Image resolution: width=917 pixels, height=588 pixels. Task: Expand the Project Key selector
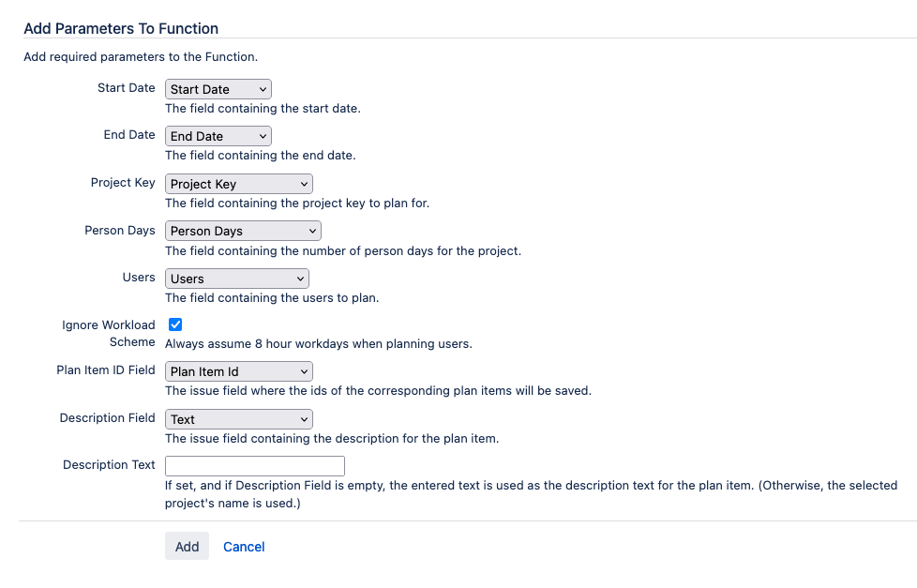point(238,184)
